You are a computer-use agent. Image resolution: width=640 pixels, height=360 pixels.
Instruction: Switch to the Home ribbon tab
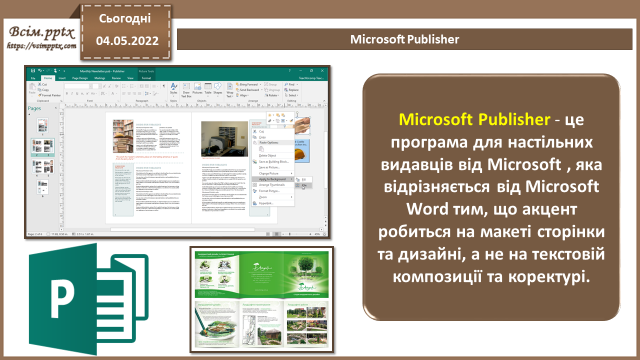pos(48,78)
